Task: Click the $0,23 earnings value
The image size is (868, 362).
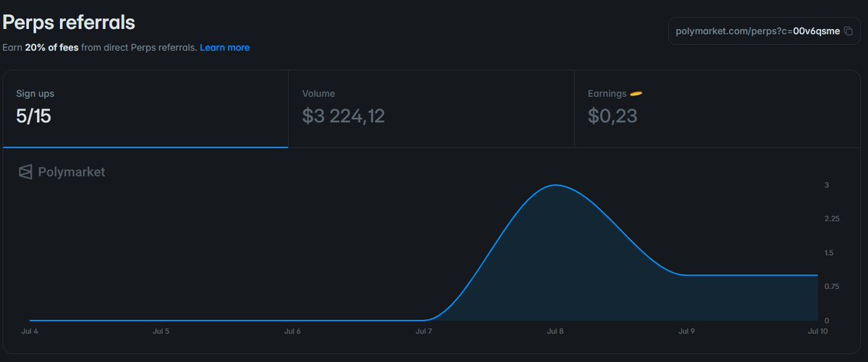Action: (613, 116)
